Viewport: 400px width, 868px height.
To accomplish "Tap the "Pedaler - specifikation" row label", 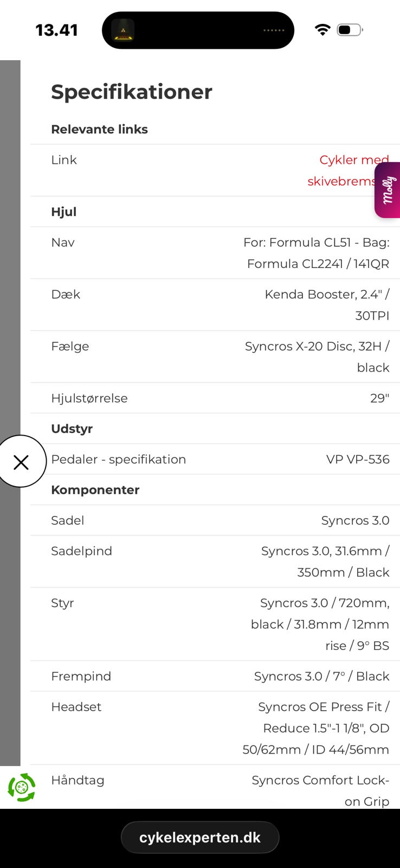I will pos(118,459).
